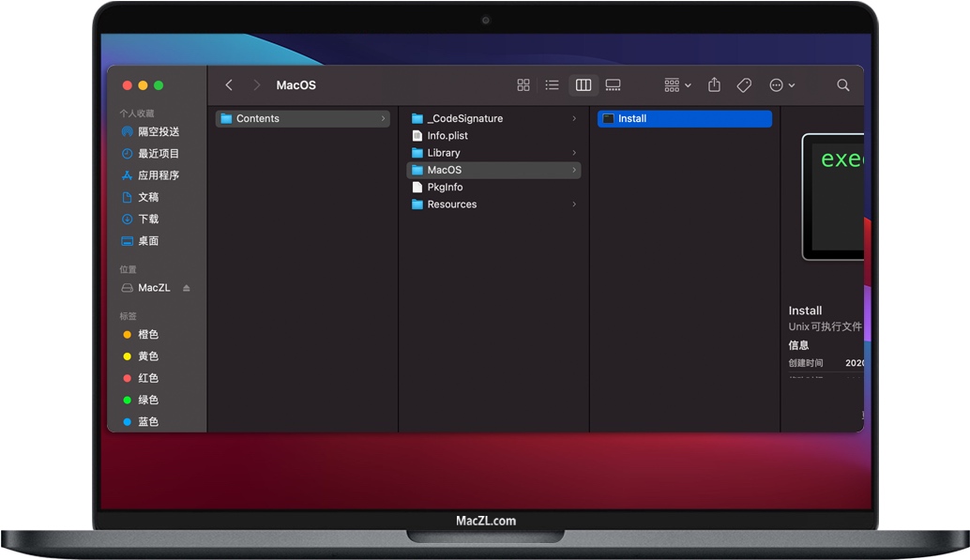
Task: Select the Info.plist file
Action: pyautogui.click(x=447, y=136)
